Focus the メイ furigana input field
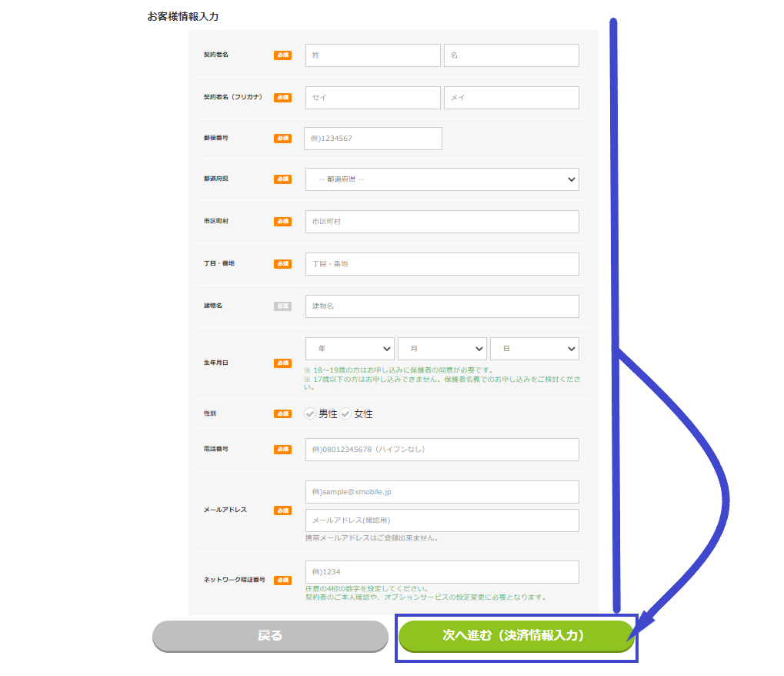Image resolution: width=784 pixels, height=676 pixels. click(x=512, y=98)
